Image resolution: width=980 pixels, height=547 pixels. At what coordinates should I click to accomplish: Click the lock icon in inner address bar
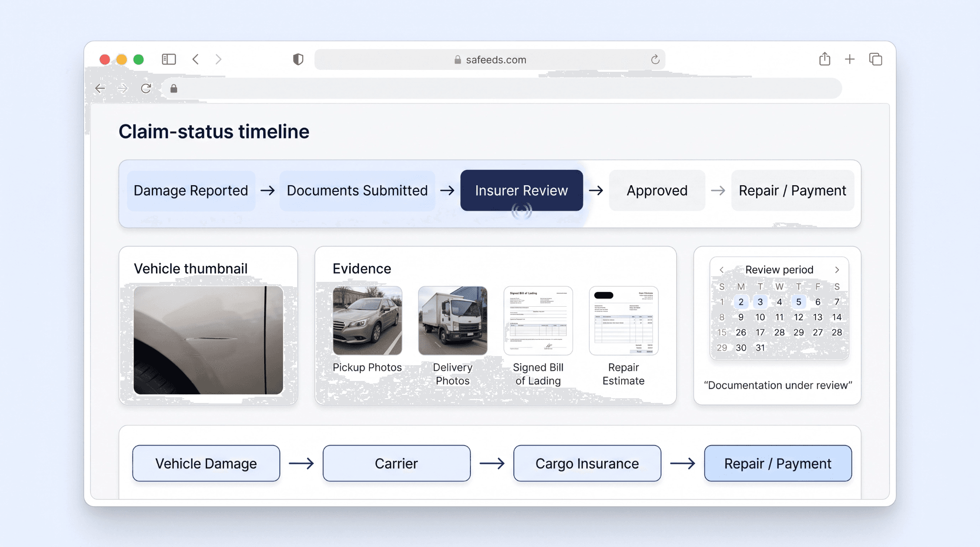click(x=174, y=89)
